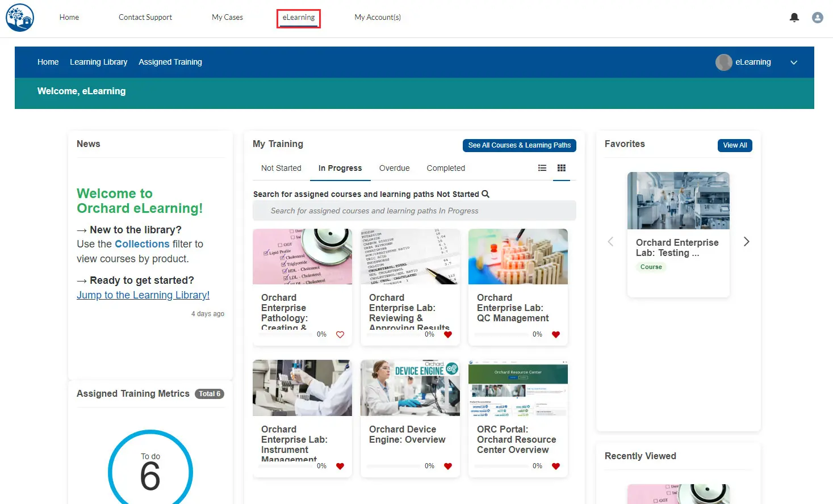Viewport: 833px width, 504px height.
Task: Unfavorite the QC Management course heart
Action: (x=556, y=335)
